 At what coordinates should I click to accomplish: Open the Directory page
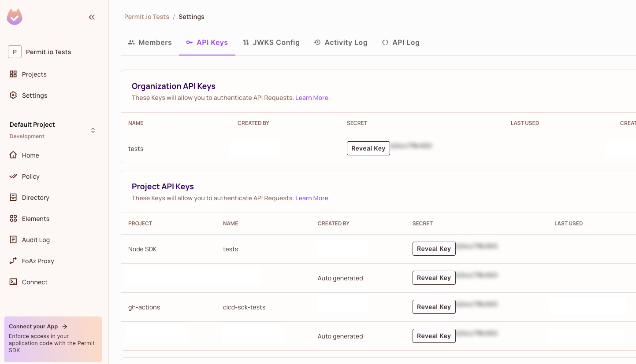point(35,197)
